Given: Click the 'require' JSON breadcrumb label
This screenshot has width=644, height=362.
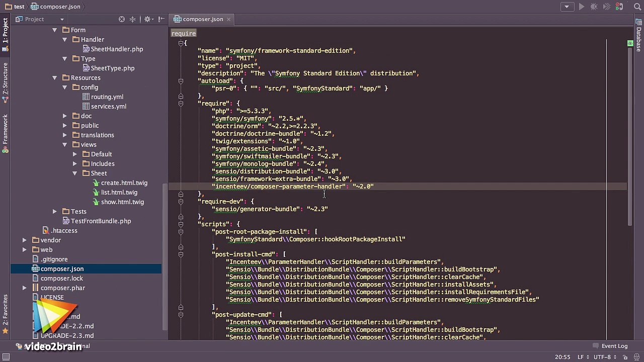Looking at the screenshot, I should [x=184, y=33].
